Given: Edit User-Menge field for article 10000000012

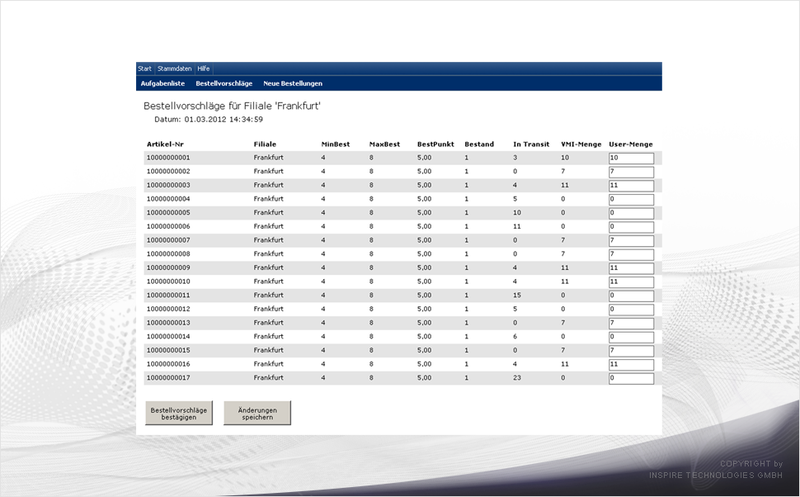Looking at the screenshot, I should 631,310.
